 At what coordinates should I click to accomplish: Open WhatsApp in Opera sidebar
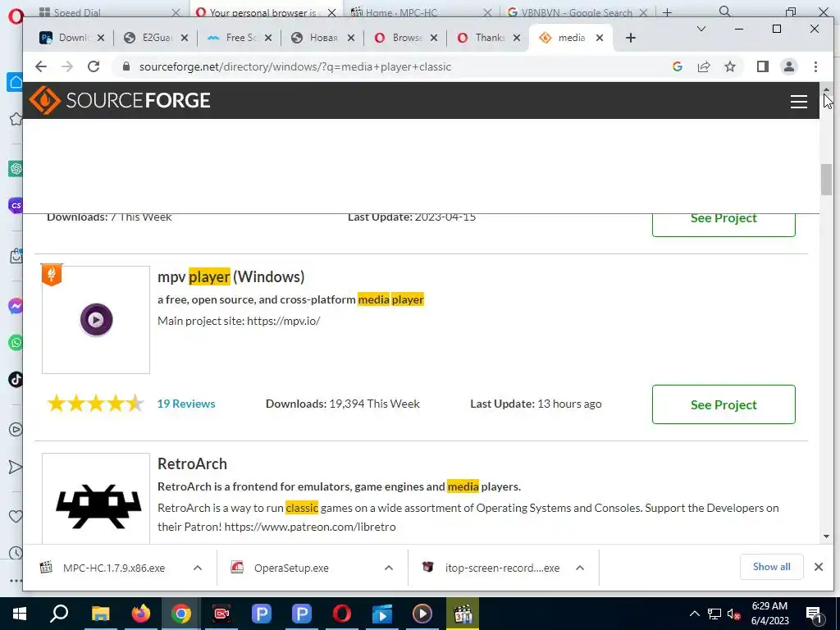pyautogui.click(x=16, y=343)
